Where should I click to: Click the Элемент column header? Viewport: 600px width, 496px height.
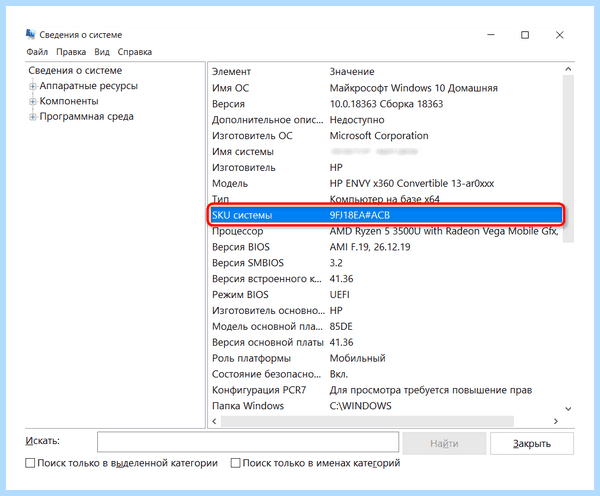pos(231,72)
